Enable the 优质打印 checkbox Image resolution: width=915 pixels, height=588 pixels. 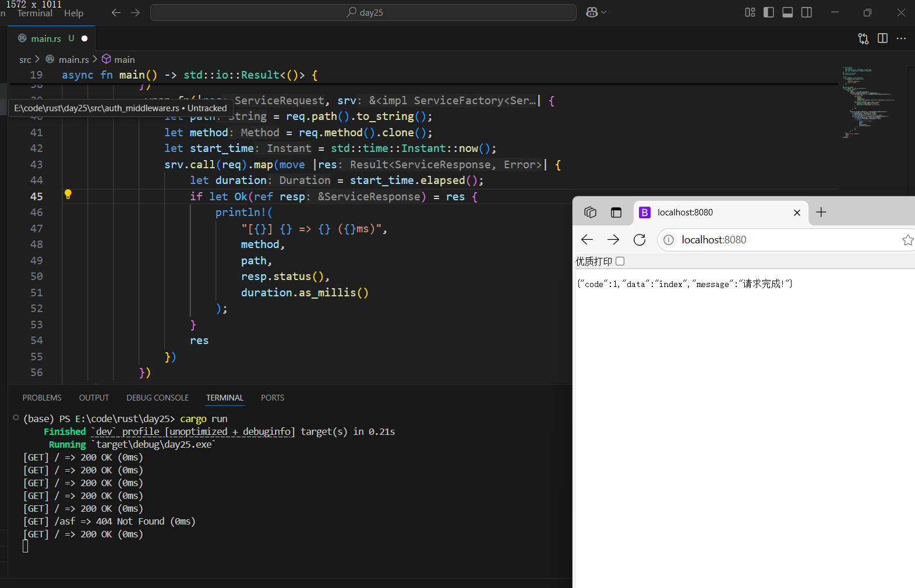[620, 261]
